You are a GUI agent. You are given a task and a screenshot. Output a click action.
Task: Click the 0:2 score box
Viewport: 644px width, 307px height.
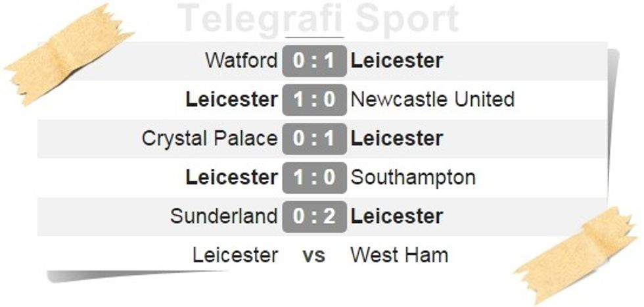pyautogui.click(x=314, y=216)
